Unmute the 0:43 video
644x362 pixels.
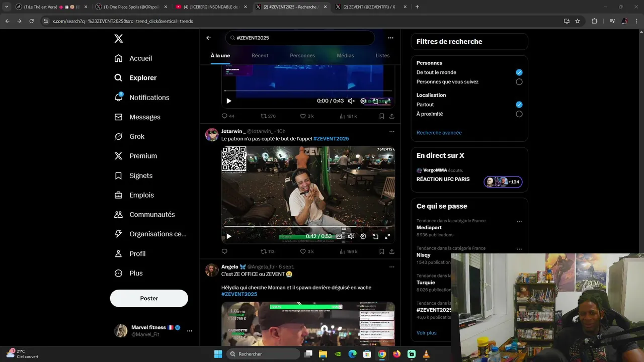(351, 101)
